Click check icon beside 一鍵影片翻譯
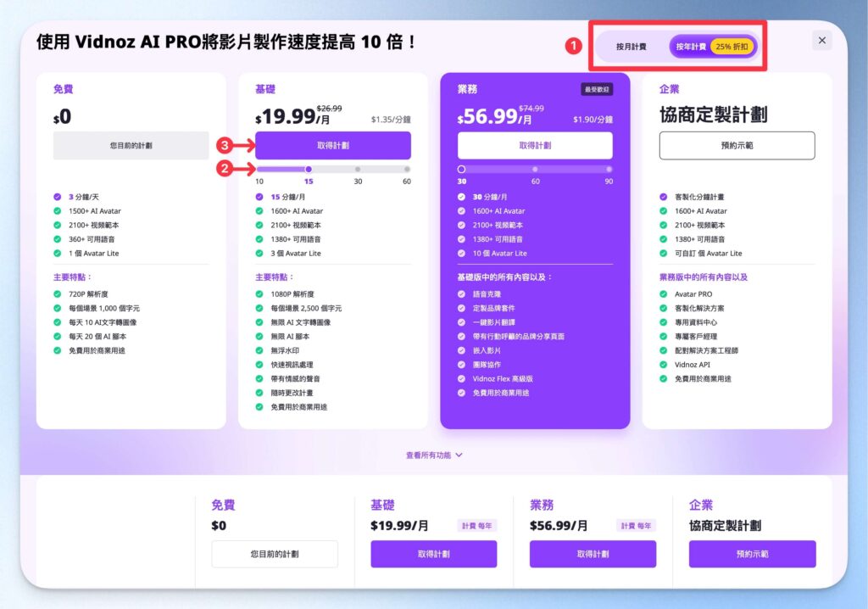The height and width of the screenshot is (609, 868). click(461, 322)
